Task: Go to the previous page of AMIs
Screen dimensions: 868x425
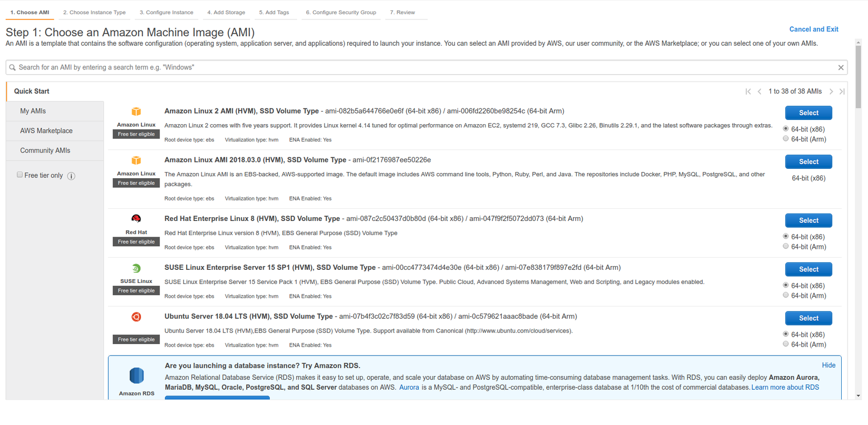Action: (760, 92)
